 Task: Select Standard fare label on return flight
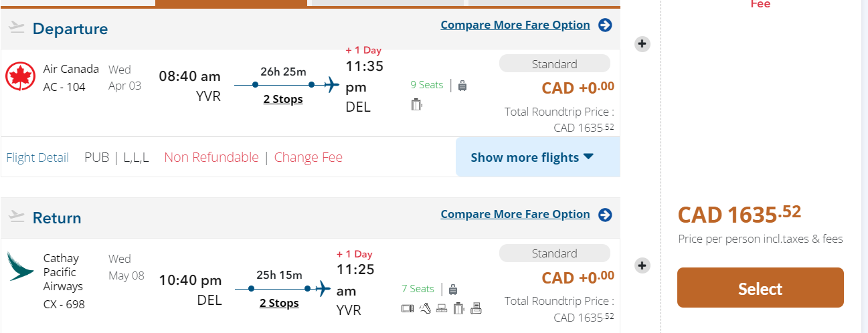click(x=554, y=253)
